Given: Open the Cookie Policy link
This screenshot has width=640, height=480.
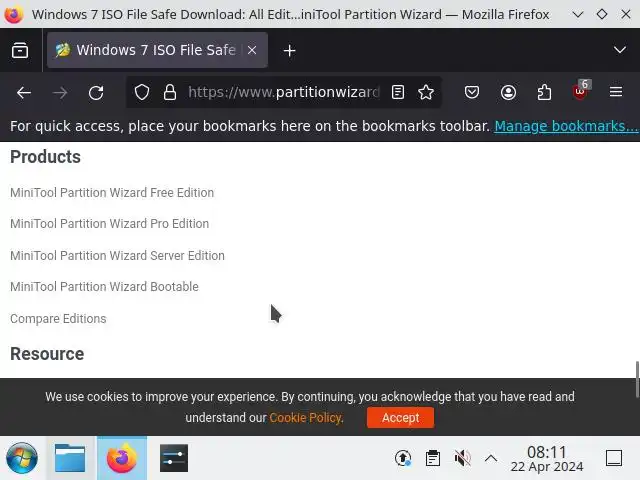Looking at the screenshot, I should [306, 418].
